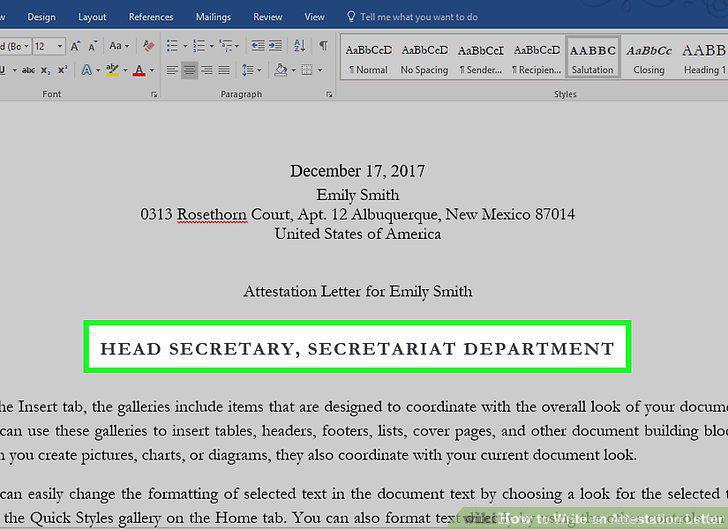Click the date line December 17, 2017
728x529 pixels.
click(x=358, y=171)
